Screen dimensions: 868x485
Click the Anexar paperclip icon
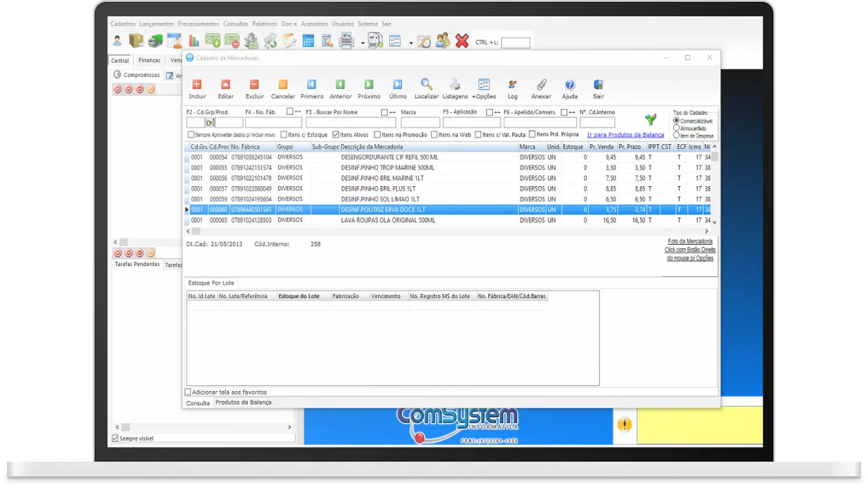pos(541,85)
